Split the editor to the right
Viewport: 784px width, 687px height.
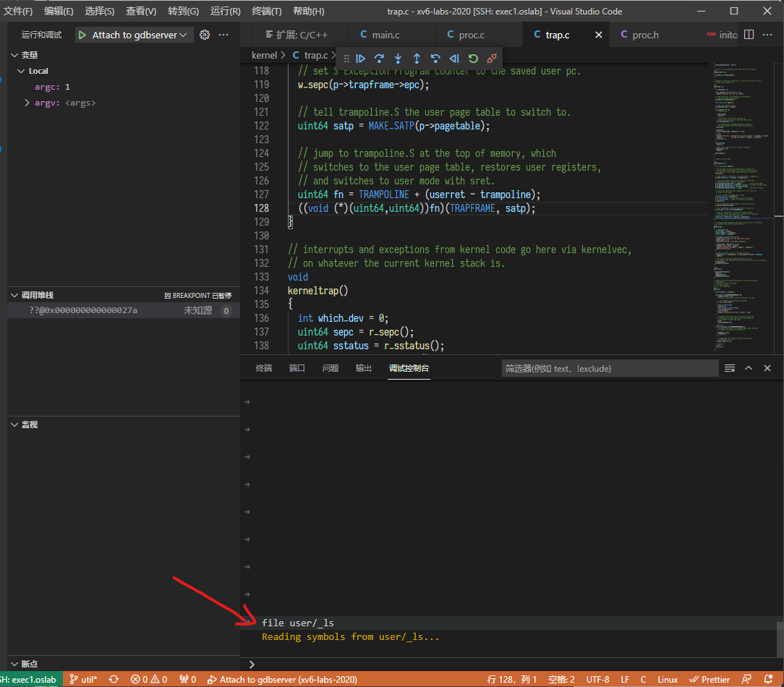coord(749,35)
